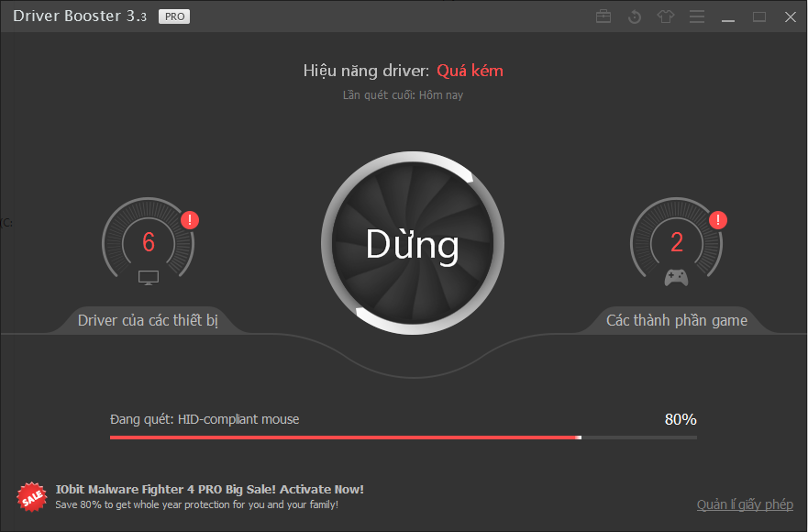Open the hamburger options menu
The height and width of the screenshot is (532, 808).
pyautogui.click(x=697, y=17)
